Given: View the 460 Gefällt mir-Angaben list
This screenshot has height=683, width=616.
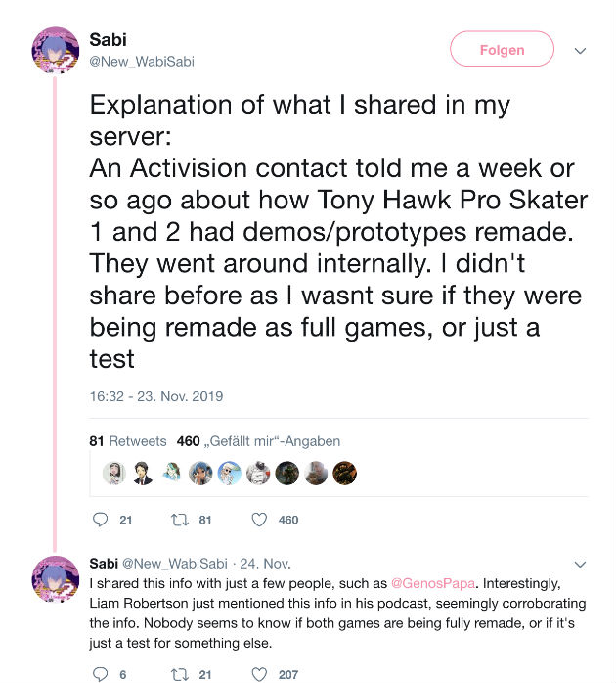Looking at the screenshot, I should click(x=258, y=441).
